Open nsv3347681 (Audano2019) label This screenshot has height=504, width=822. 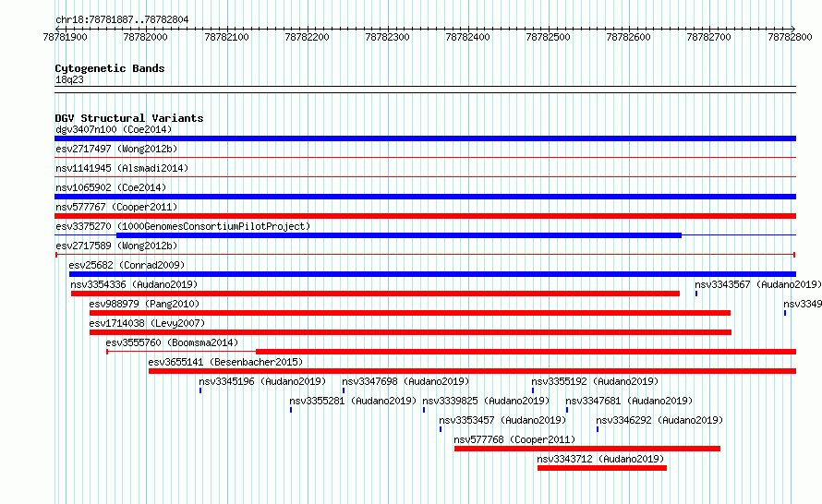click(x=629, y=401)
